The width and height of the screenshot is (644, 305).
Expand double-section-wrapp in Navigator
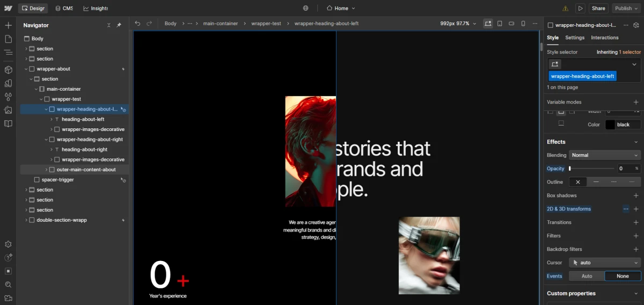tap(26, 220)
